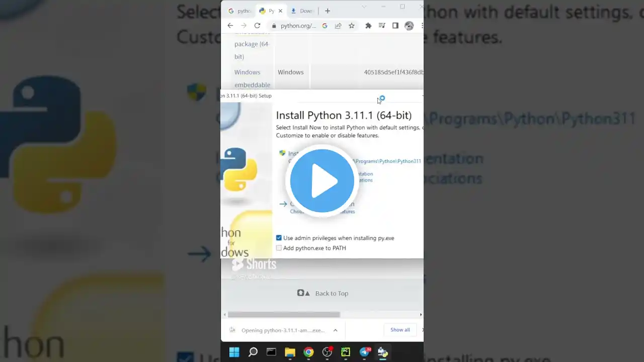Image resolution: width=644 pixels, height=362 pixels.
Task: Expand the python-3.11.1 download item menu
Action: 335,330
